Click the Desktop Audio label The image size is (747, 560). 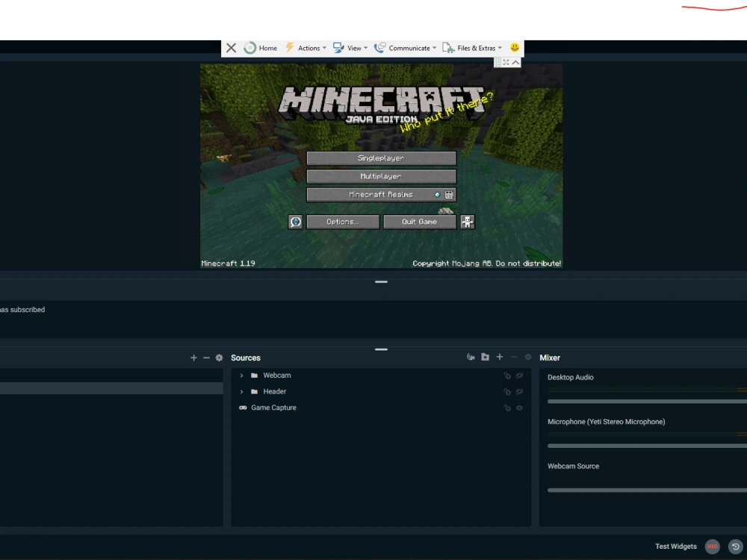pyautogui.click(x=570, y=377)
